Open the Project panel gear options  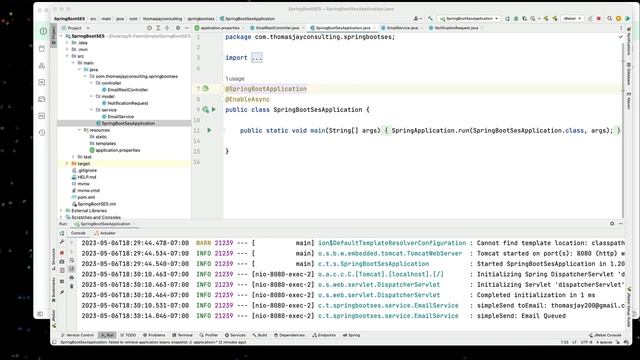tap(178, 28)
